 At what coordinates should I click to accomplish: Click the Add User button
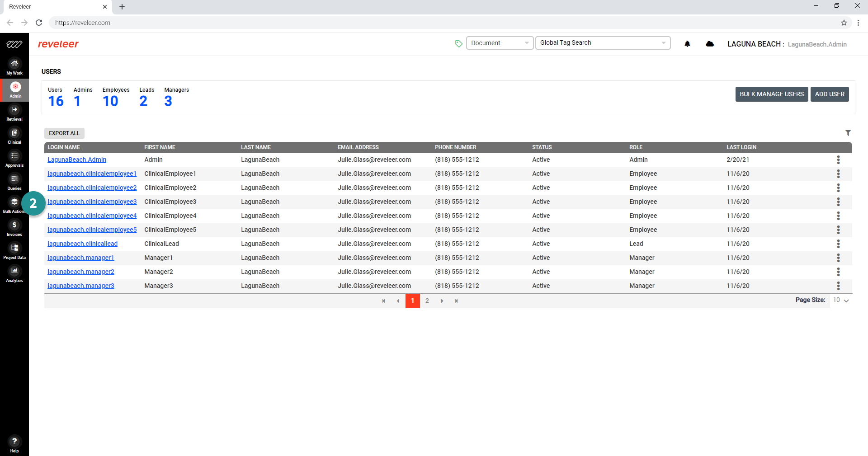[x=830, y=94]
